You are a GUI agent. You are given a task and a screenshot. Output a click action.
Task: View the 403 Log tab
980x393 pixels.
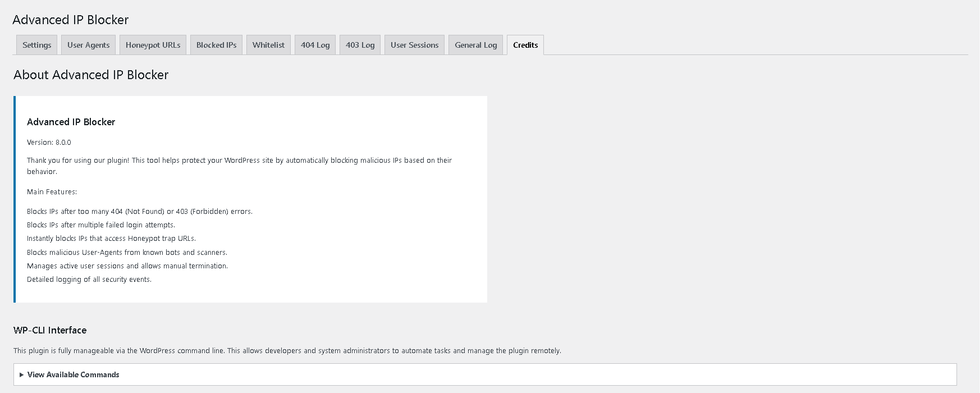pyautogui.click(x=360, y=45)
